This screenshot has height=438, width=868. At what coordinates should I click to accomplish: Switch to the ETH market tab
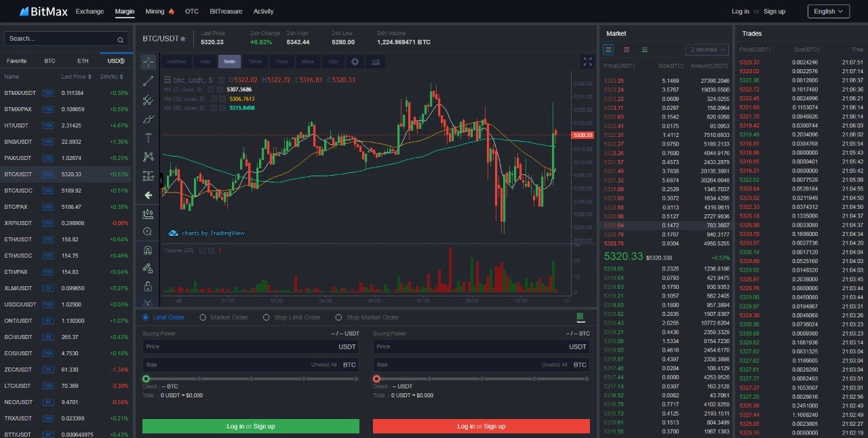click(83, 60)
